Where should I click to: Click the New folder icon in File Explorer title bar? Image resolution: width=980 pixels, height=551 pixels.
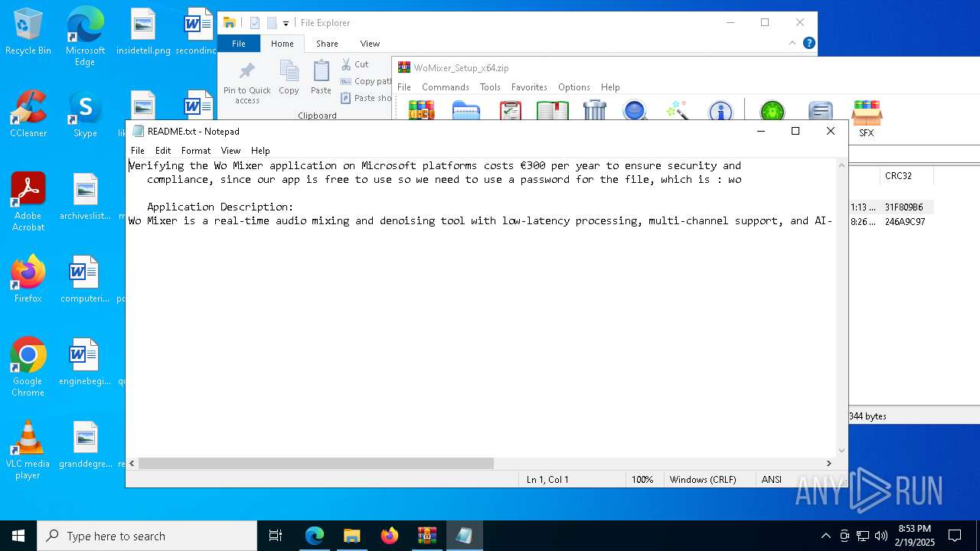point(272,23)
